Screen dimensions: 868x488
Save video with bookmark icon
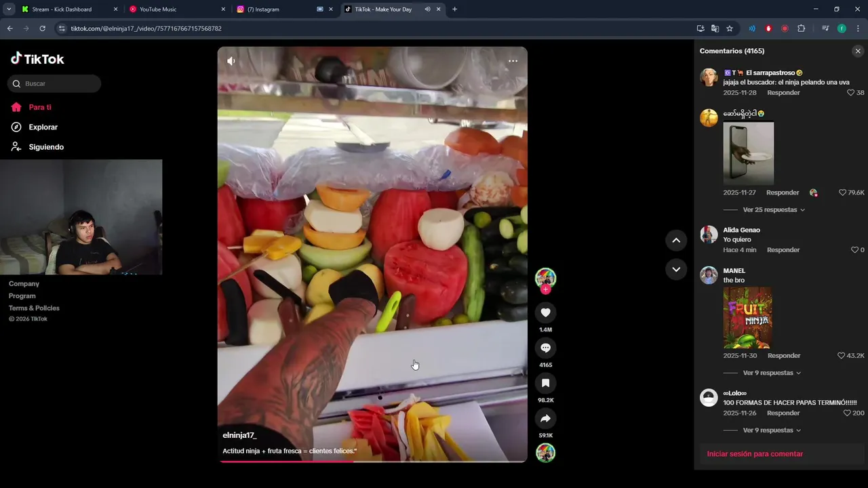click(x=545, y=383)
